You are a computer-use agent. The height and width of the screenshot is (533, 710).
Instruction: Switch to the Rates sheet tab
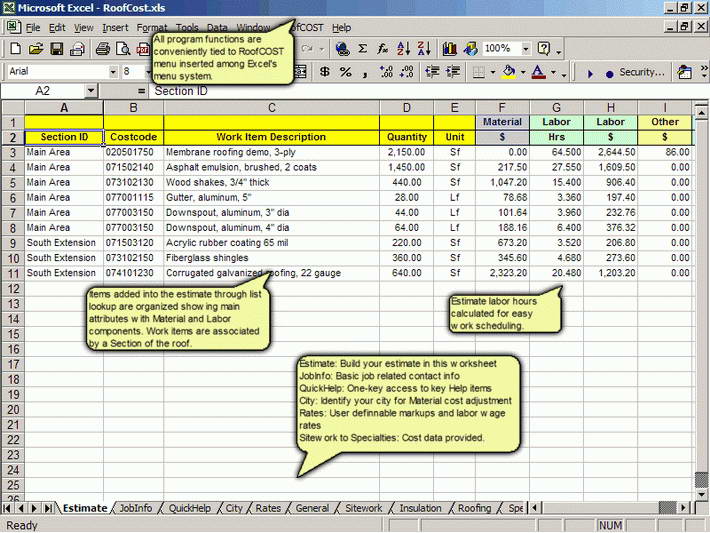[268, 508]
